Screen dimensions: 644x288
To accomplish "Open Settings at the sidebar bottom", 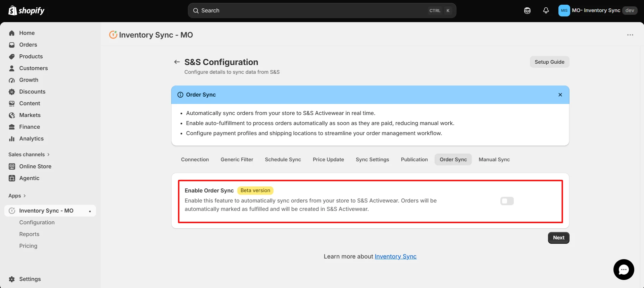I will click(30, 279).
